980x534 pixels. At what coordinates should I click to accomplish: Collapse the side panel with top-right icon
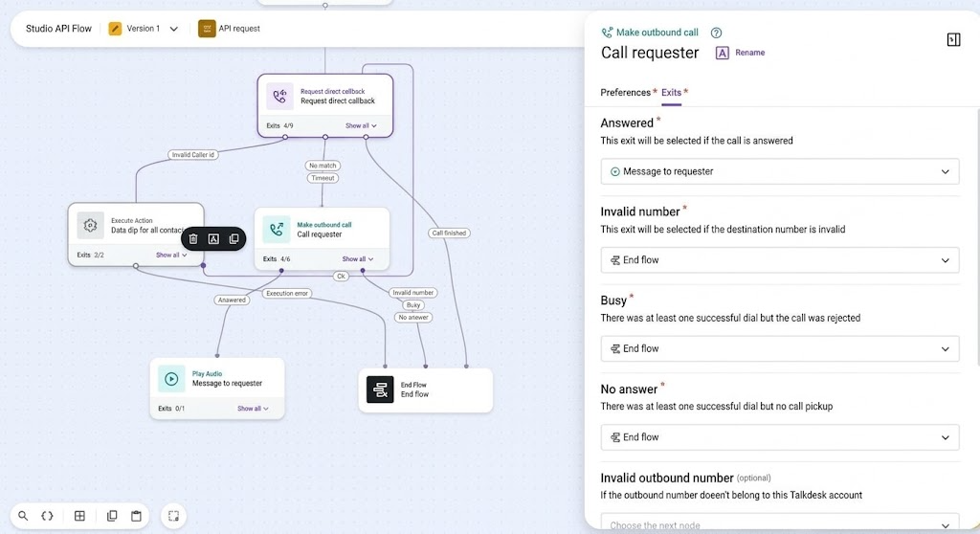[954, 40]
